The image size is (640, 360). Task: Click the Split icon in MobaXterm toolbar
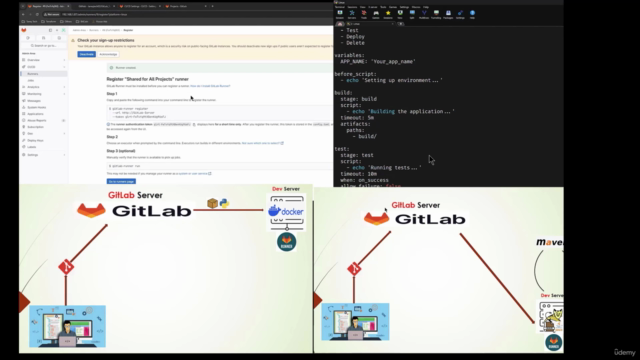point(412,14)
